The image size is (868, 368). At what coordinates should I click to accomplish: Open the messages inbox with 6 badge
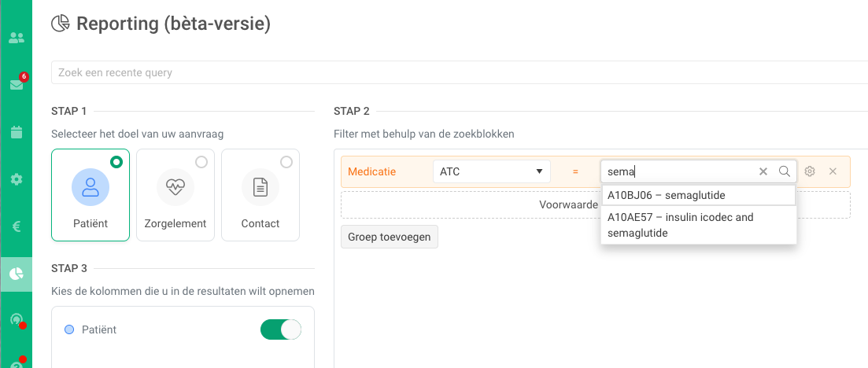pos(16,85)
